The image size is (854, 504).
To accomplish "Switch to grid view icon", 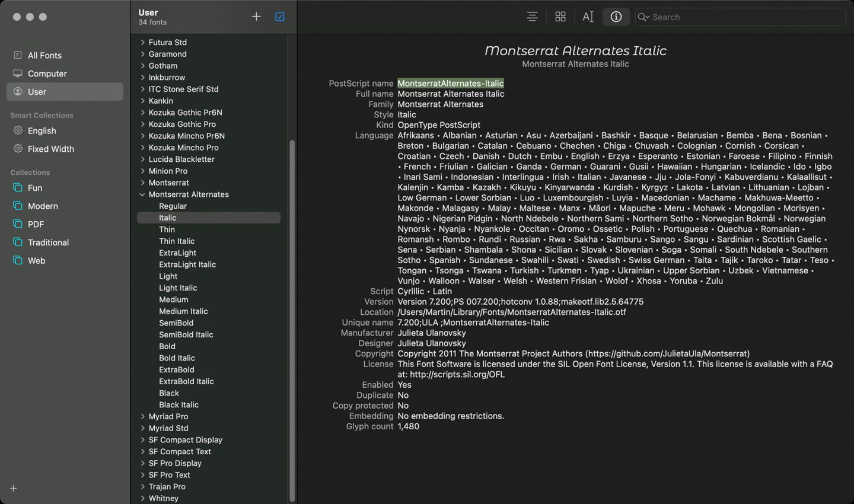I will tap(560, 17).
